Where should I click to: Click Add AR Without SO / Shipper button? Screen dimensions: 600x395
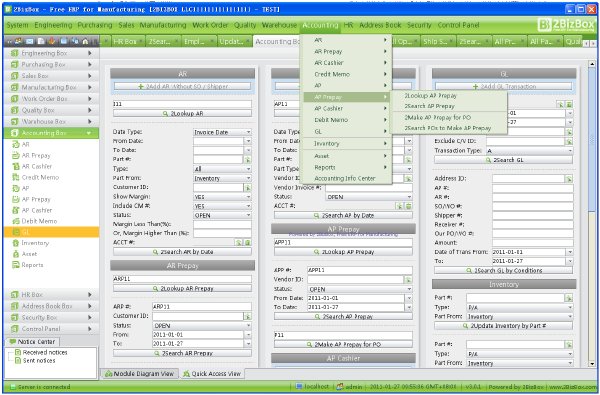click(183, 87)
